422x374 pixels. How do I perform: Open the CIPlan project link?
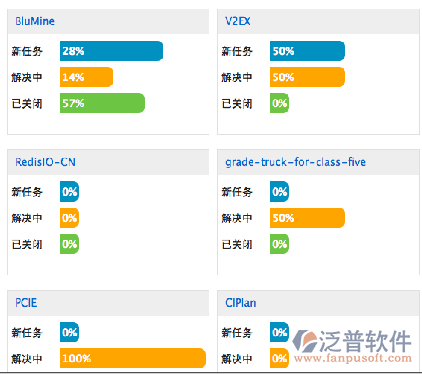coord(241,303)
